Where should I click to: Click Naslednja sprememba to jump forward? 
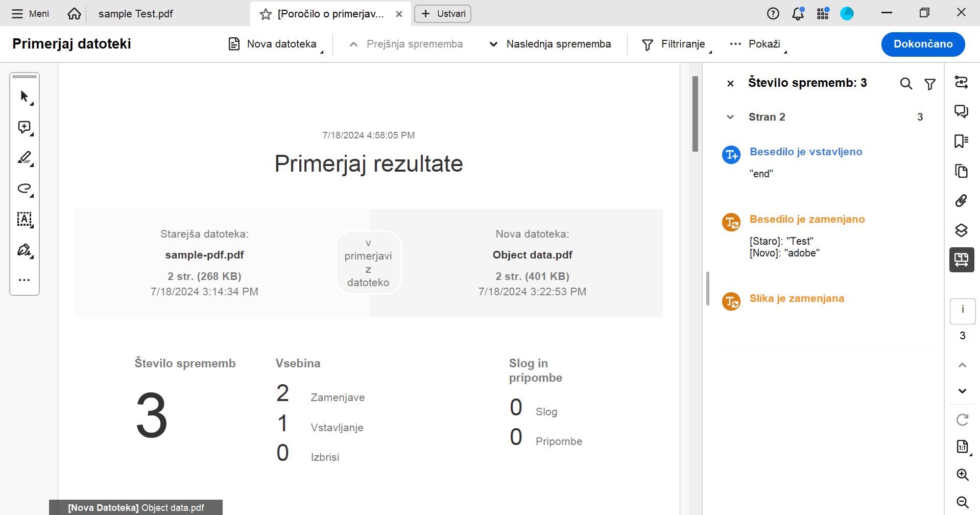tap(549, 44)
